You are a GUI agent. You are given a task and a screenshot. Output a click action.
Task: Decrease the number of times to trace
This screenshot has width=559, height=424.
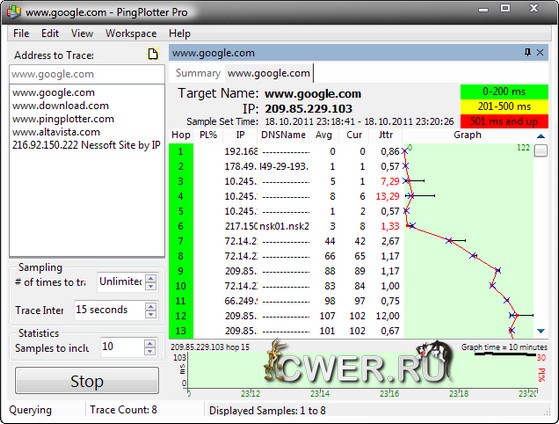coord(151,286)
